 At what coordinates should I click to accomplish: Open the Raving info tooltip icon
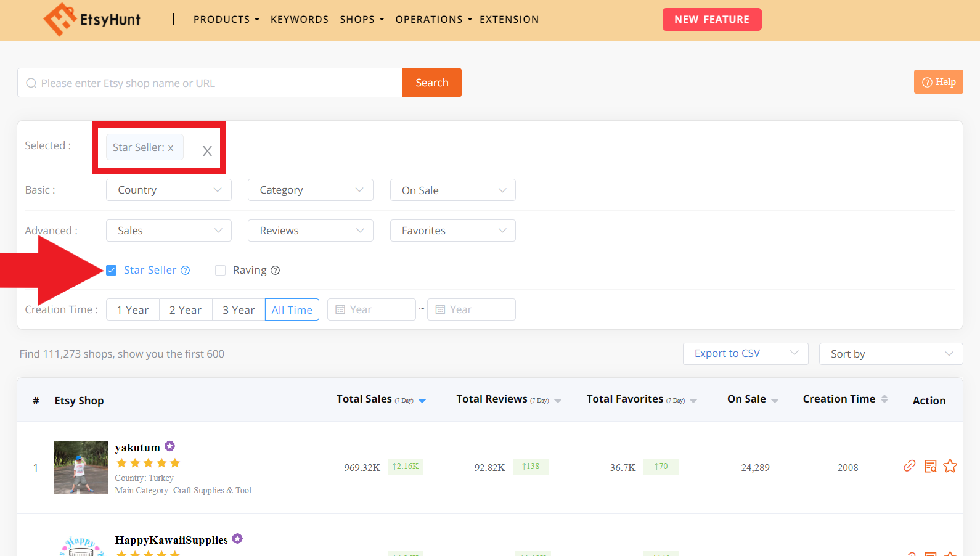[276, 270]
